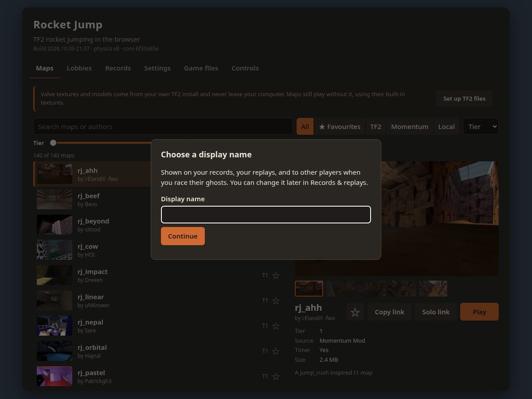Viewport: 532px width, 399px height.
Task: Click the Copy link button
Action: [x=389, y=312]
